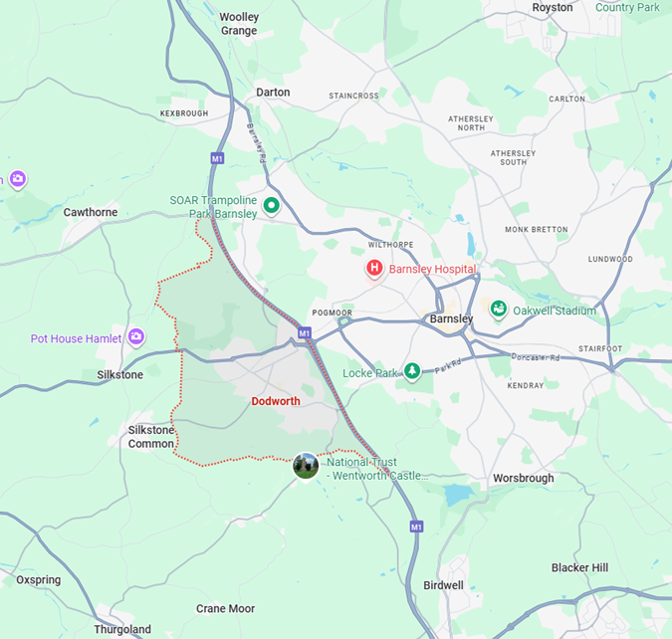672x639 pixels.
Task: Select the Pot House Hamlet camera marker
Action: coord(136,337)
